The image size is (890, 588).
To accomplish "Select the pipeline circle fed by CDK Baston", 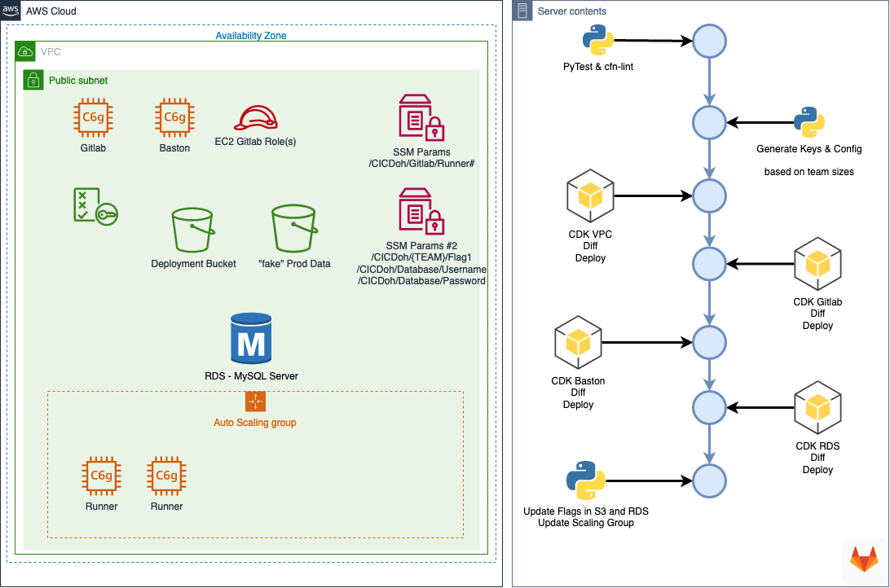I will (710, 343).
